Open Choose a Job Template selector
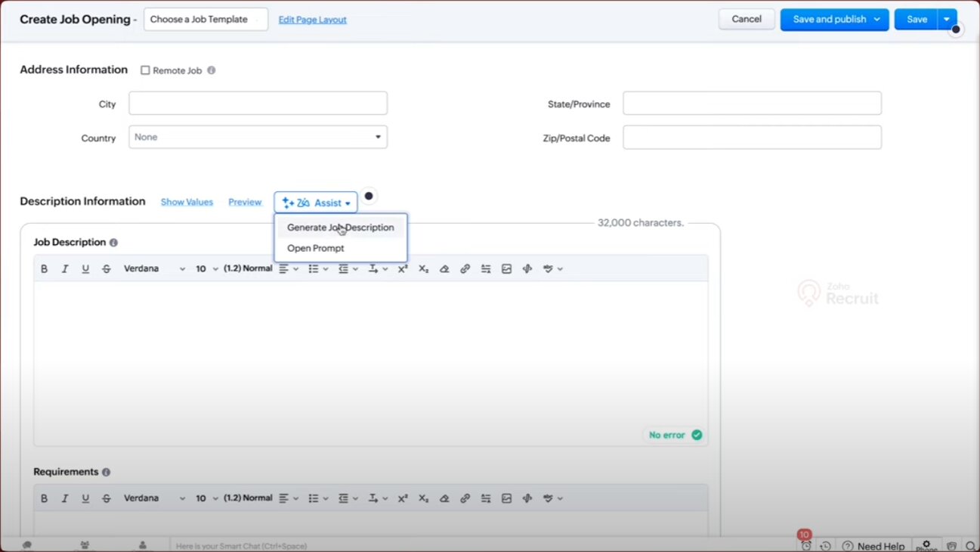Viewport: 980px width, 552px height. pyautogui.click(x=206, y=20)
